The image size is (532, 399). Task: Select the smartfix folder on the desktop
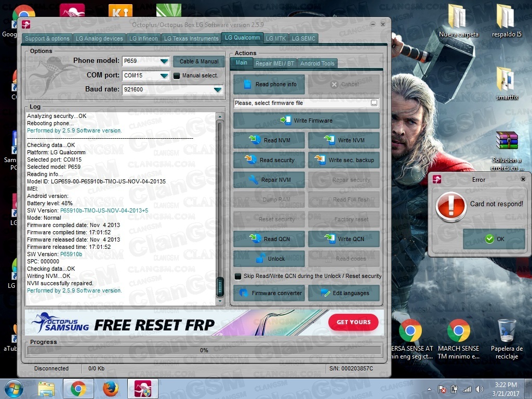(507, 83)
